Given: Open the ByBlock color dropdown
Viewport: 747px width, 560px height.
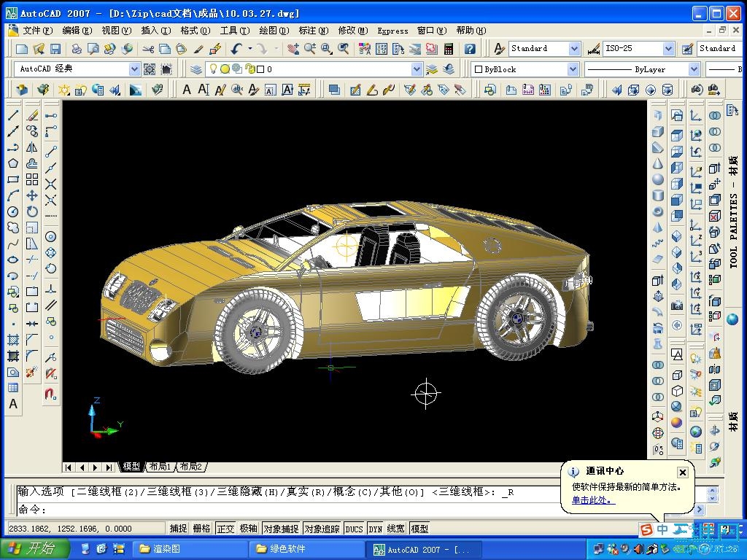Looking at the screenshot, I should (x=573, y=69).
